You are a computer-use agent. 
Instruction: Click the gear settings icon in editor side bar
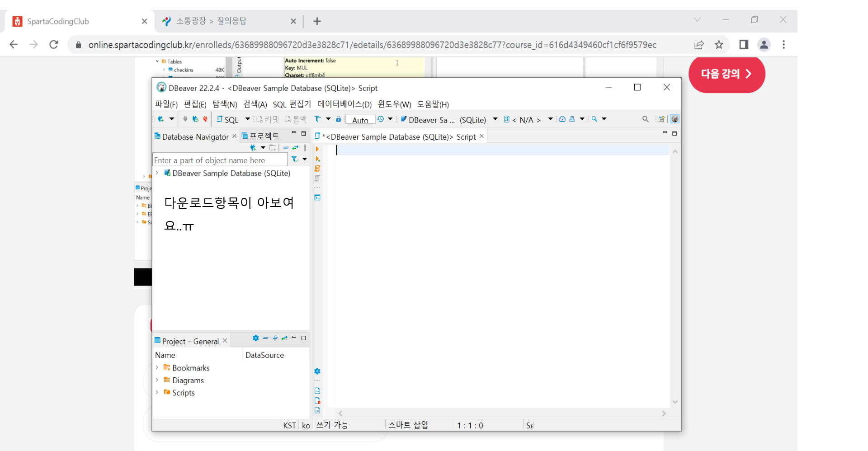pos(317,371)
